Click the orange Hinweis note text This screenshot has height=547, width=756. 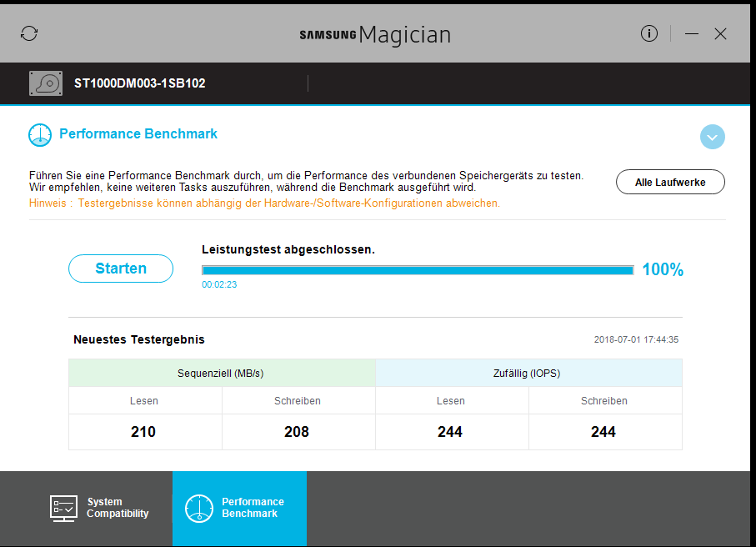tap(264, 203)
